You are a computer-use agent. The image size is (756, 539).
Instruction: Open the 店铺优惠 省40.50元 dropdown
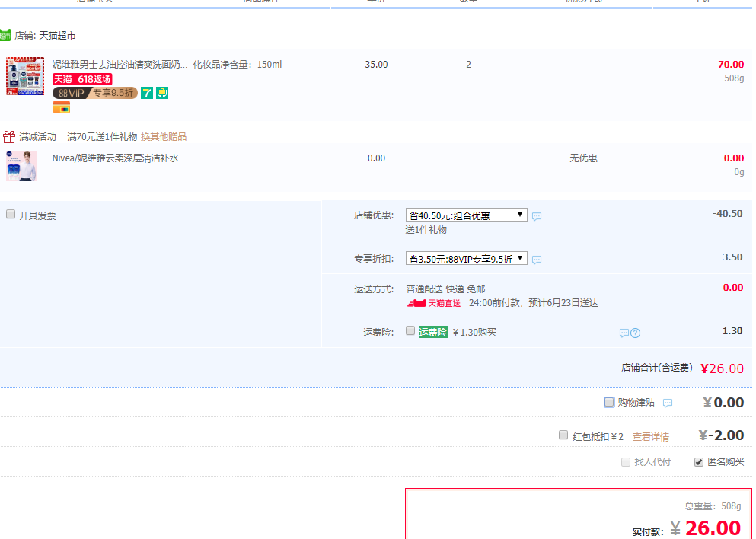466,215
